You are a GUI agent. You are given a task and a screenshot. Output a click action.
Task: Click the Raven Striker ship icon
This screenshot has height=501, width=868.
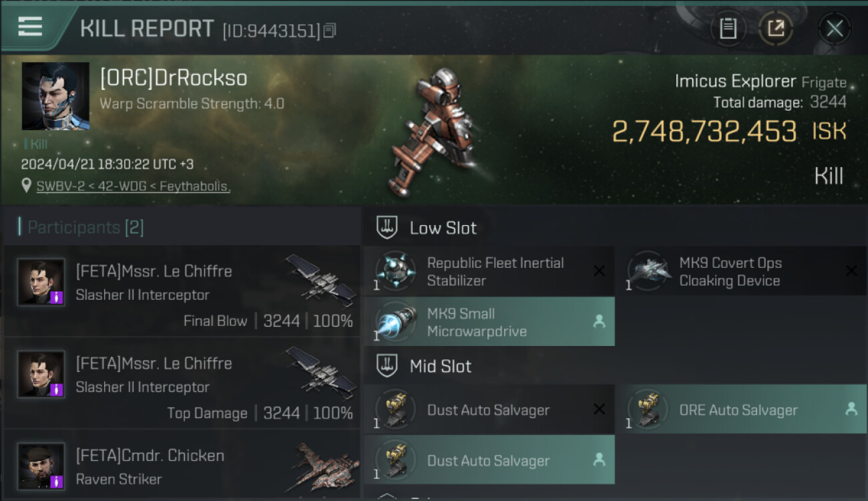(x=322, y=466)
